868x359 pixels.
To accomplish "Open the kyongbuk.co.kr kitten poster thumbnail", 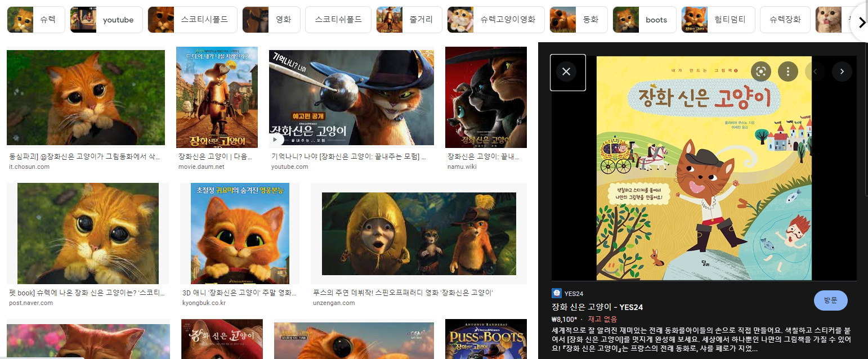I will (x=240, y=234).
